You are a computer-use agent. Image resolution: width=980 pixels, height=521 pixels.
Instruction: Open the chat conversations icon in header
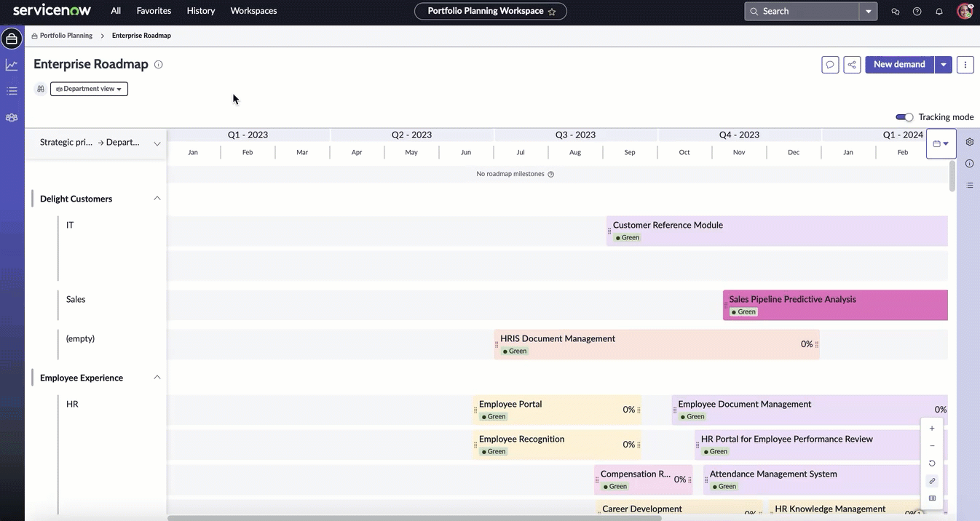tap(896, 12)
